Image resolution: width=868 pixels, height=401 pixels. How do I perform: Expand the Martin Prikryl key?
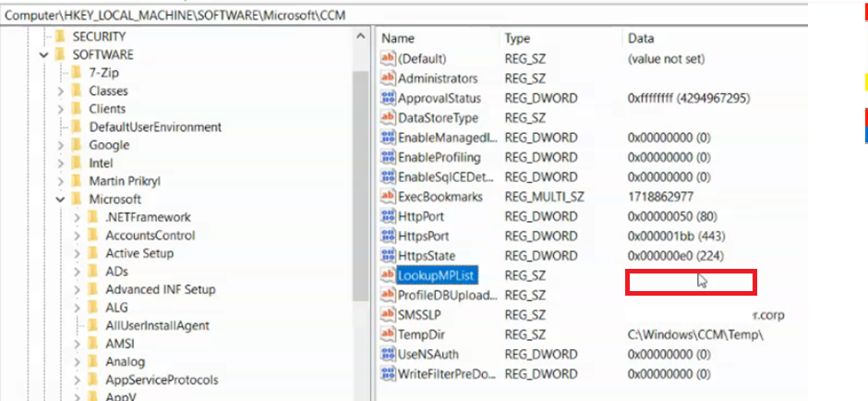(61, 181)
